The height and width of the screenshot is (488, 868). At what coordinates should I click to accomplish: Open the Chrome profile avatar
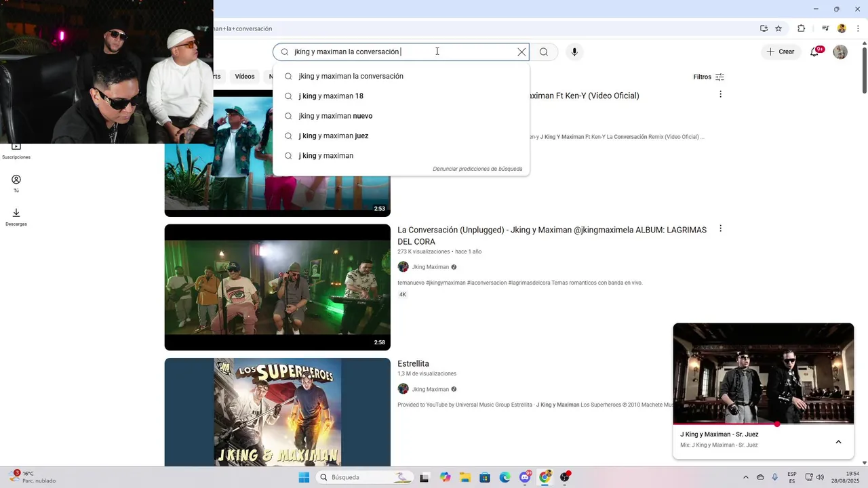click(x=842, y=28)
